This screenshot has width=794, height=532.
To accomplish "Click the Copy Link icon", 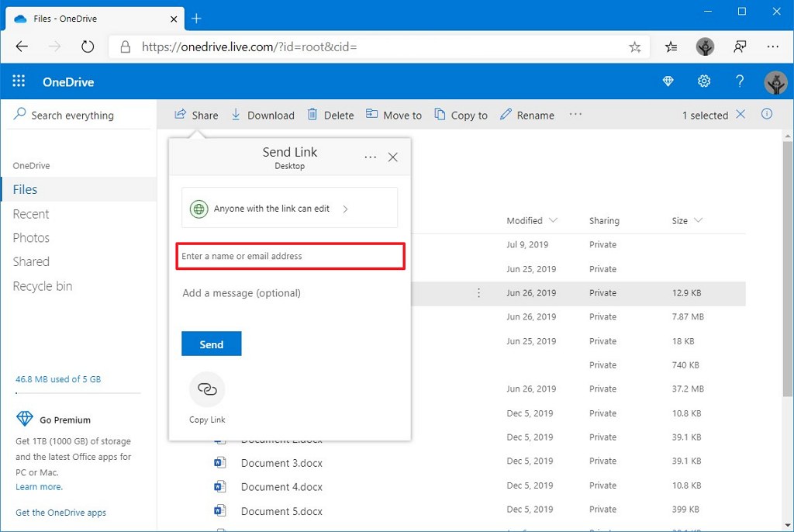I will click(x=207, y=390).
